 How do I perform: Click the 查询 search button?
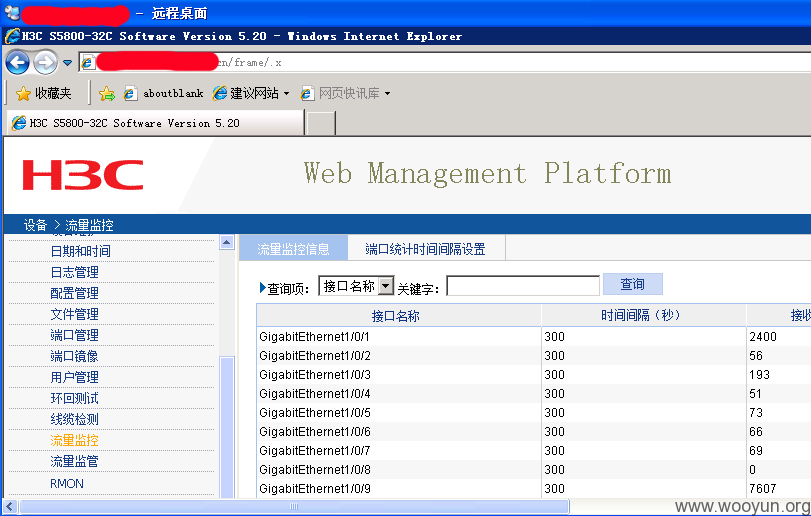(633, 284)
